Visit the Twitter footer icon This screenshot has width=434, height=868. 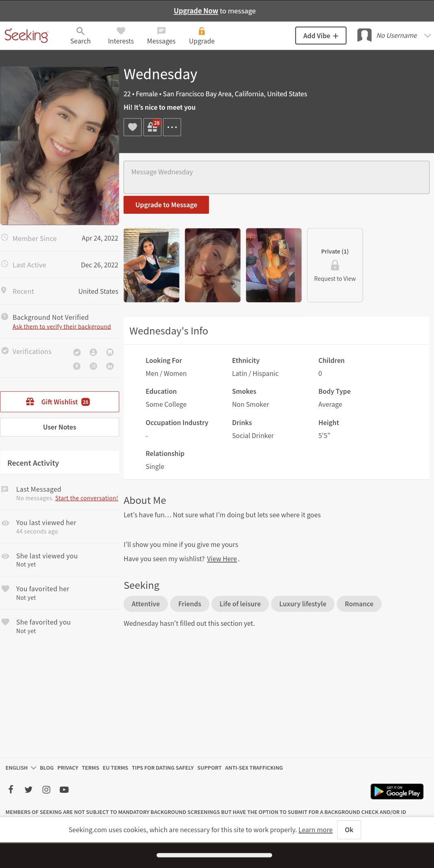pos(28,789)
